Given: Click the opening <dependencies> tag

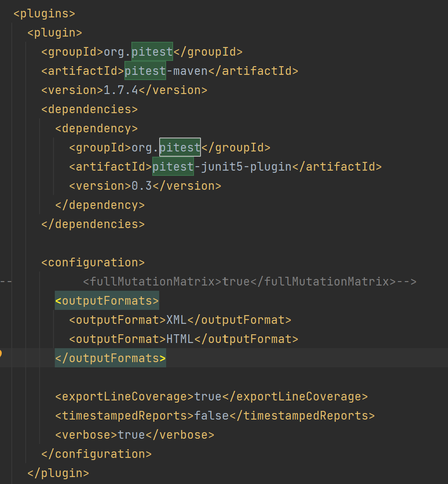Looking at the screenshot, I should tap(90, 109).
